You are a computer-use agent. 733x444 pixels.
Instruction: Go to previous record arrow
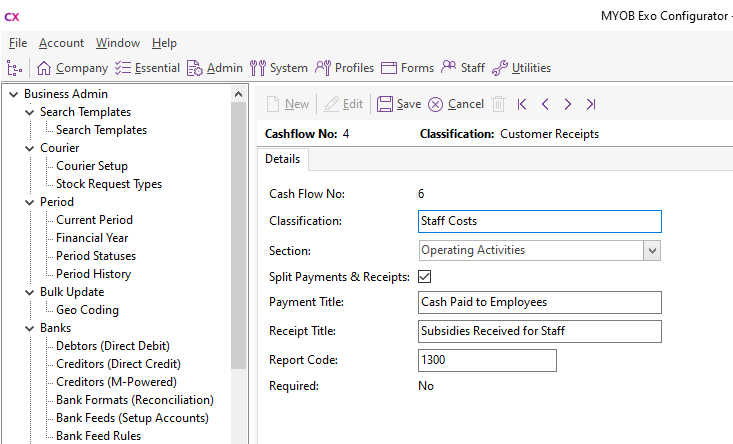(545, 104)
